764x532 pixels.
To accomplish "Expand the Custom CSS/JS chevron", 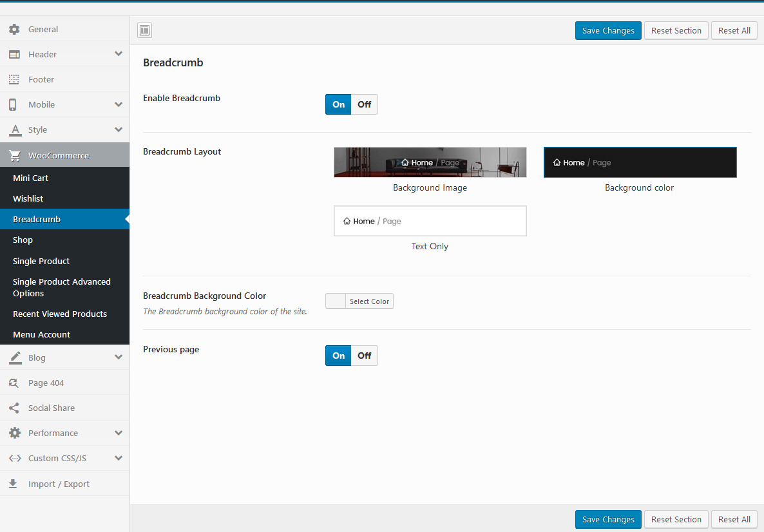I will [x=119, y=458].
